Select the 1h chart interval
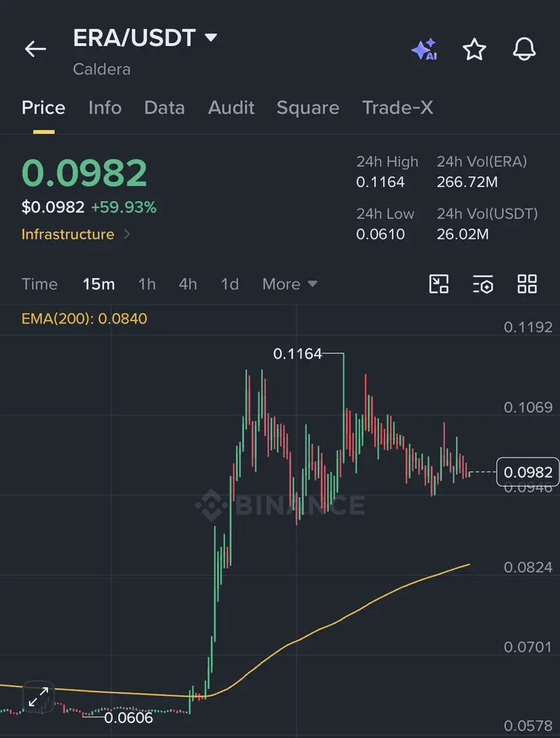The width and height of the screenshot is (560, 738). pos(147,284)
